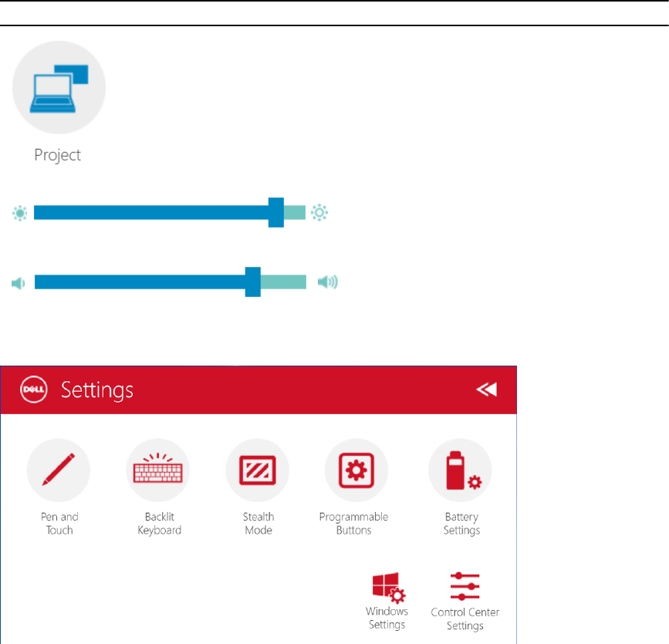Click the 'Battery Settings' label
This screenshot has height=644, width=669.
pyautogui.click(x=461, y=524)
